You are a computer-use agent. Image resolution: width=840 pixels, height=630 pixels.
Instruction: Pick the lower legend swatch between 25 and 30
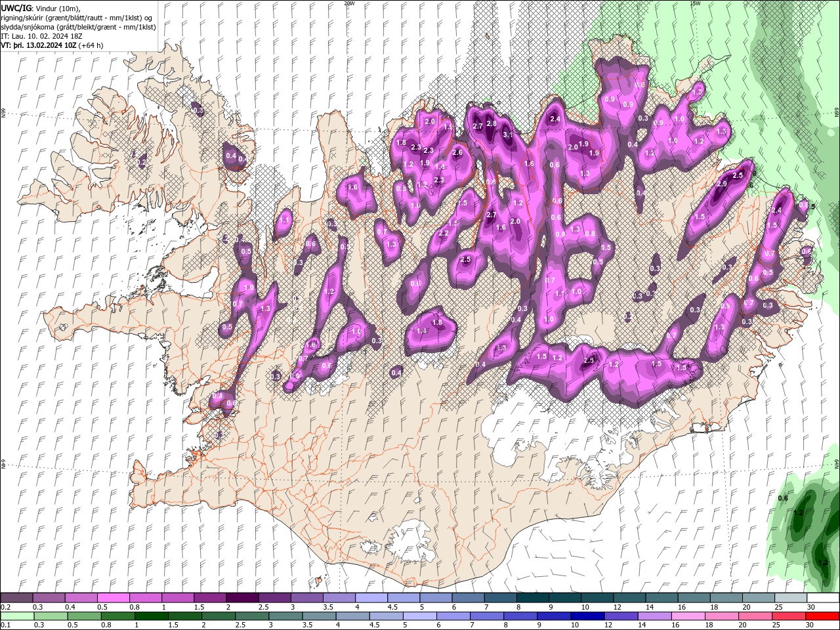[787, 616]
